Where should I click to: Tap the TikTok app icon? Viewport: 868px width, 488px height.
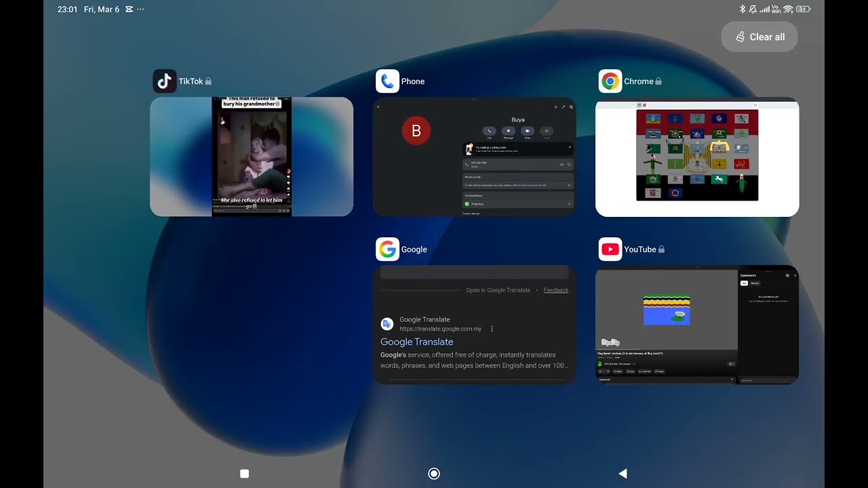point(165,81)
